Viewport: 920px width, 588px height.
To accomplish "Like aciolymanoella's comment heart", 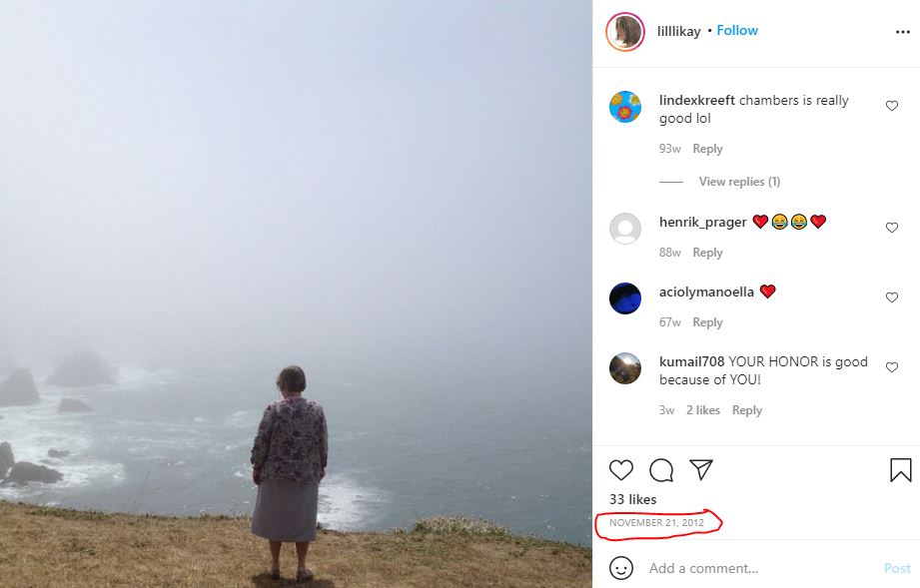I will (892, 297).
